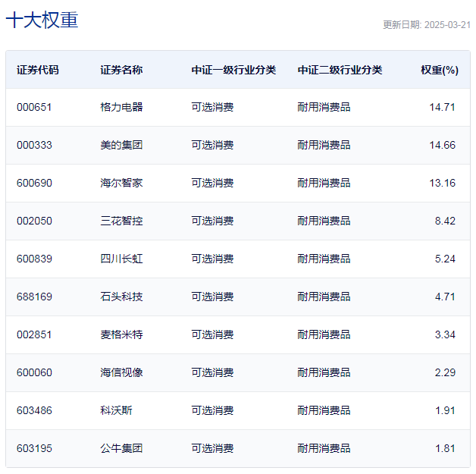The height and width of the screenshot is (474, 476).
Task: Select the update date 2025-03-21 text
Action: [x=447, y=25]
